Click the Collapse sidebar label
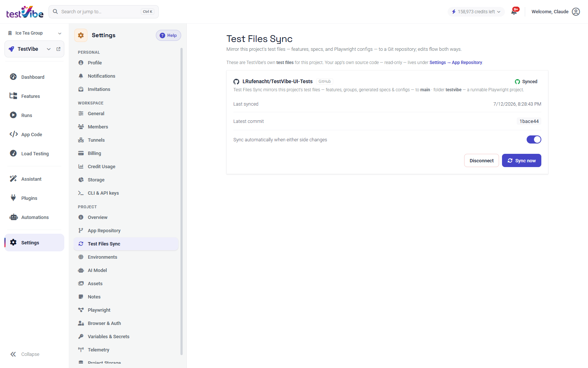 pos(30,354)
